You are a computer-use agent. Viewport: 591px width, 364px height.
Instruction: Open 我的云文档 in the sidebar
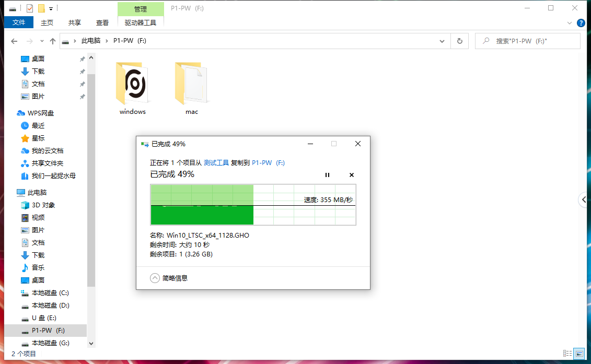click(x=47, y=151)
